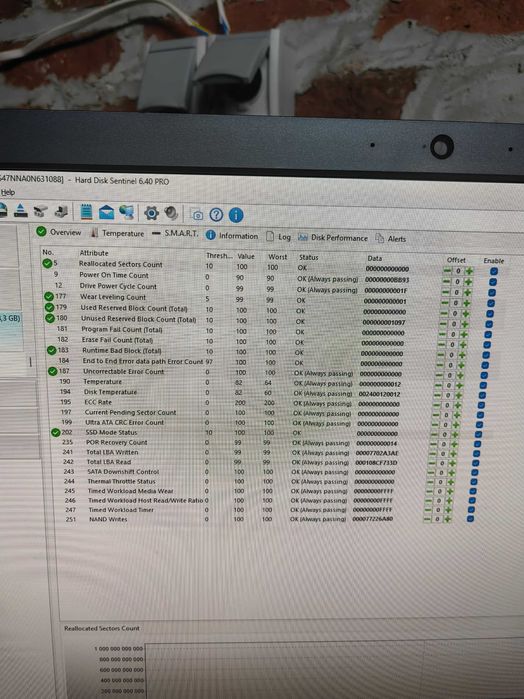
Task: Open the settings gear toolbar icon
Action: coord(151,213)
